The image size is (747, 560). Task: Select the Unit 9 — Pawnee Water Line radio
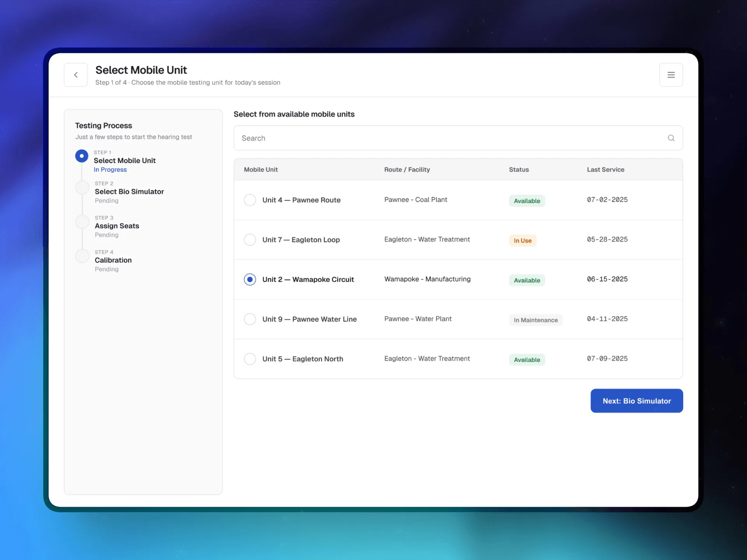pos(250,319)
